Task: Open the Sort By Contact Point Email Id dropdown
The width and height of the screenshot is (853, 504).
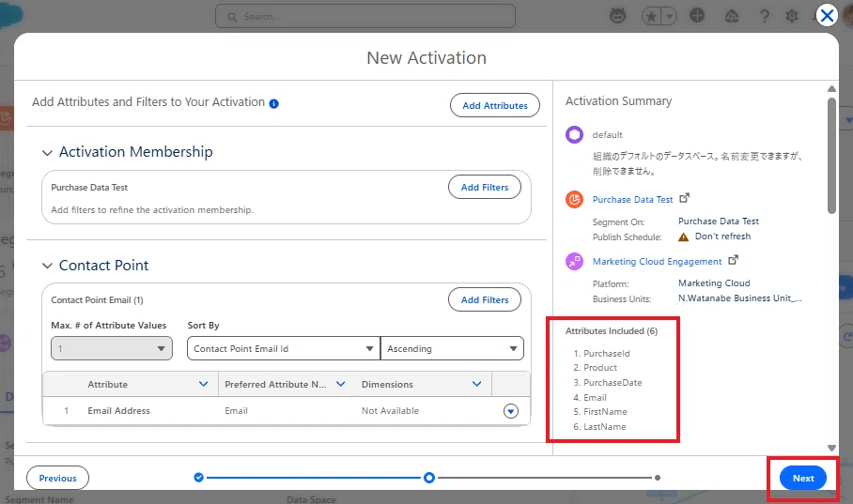Action: click(x=284, y=348)
